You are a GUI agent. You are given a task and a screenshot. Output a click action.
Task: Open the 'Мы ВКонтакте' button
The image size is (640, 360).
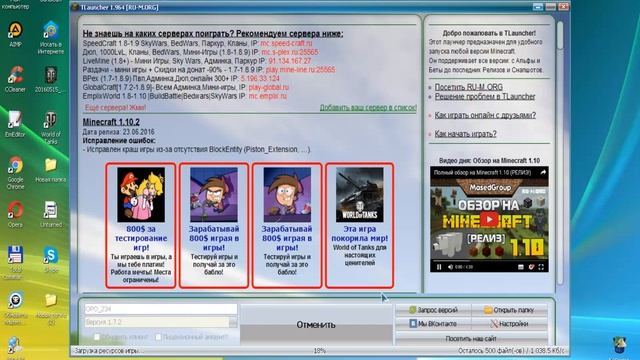click(x=433, y=324)
